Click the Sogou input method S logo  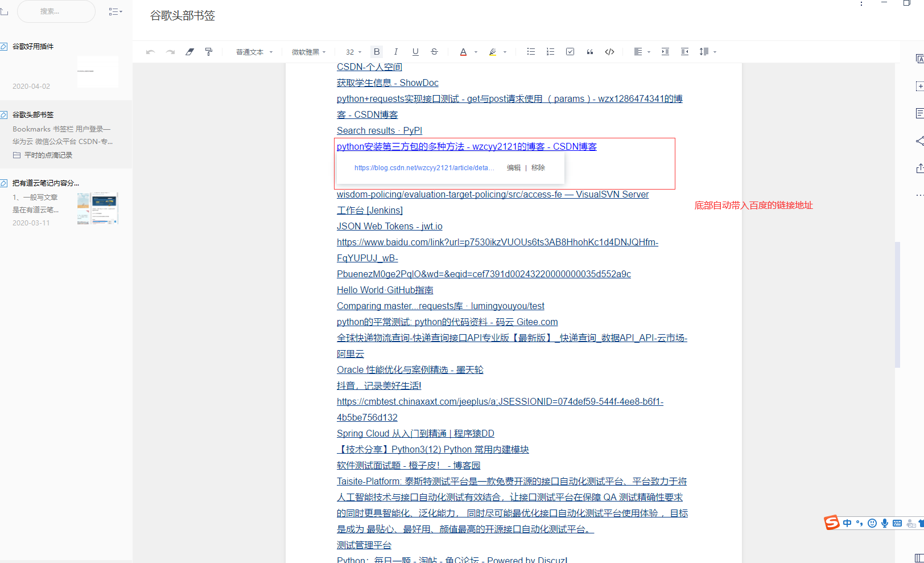(x=832, y=523)
